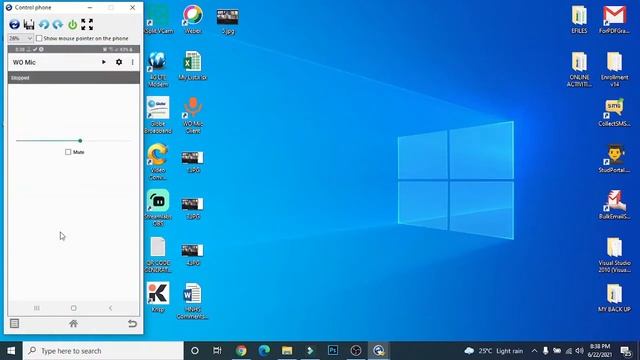The height and width of the screenshot is (360, 640).
Task: Rotate phone screen left with the counter-clockwise arrow
Action: [44, 24]
